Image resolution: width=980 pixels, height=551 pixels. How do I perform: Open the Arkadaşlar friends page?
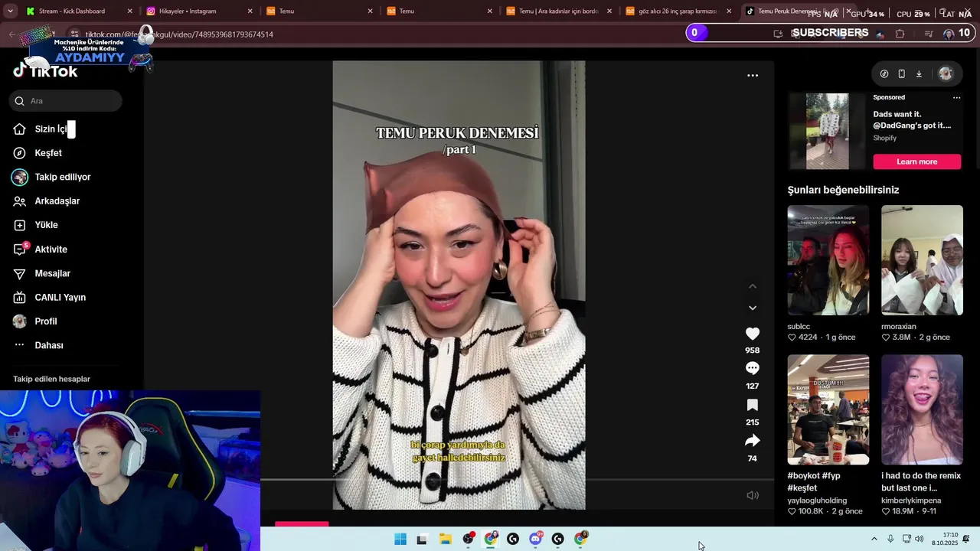coord(47,201)
